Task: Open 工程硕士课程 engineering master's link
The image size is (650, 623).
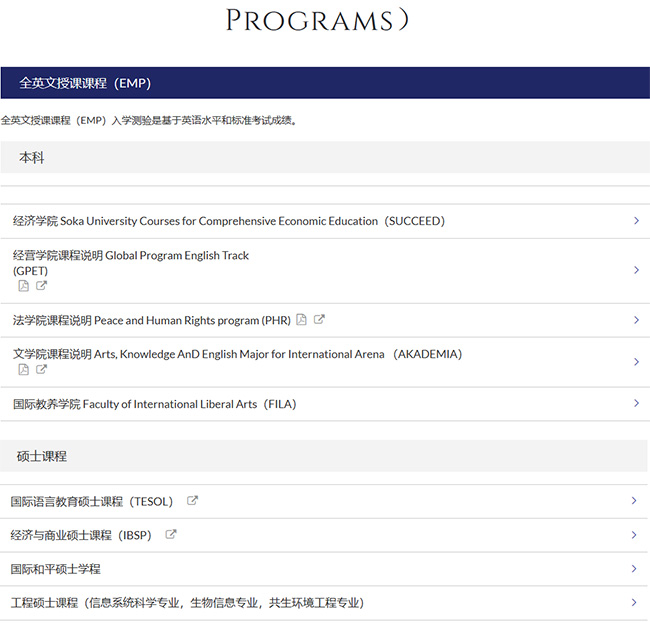Action: coord(187,603)
